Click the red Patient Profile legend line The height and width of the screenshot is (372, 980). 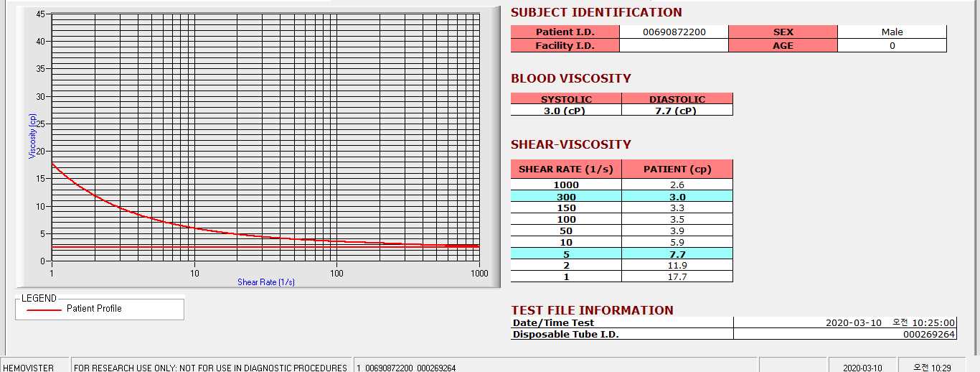click(44, 310)
